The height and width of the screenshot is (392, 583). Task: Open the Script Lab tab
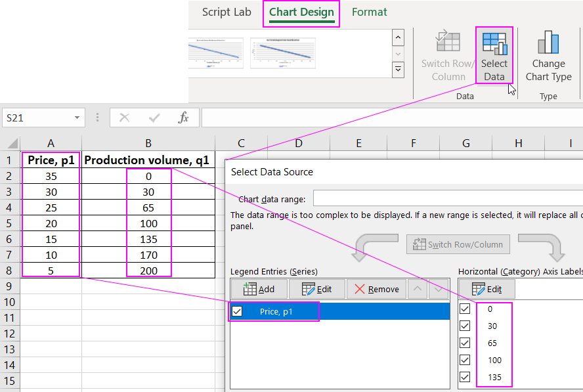tap(226, 12)
